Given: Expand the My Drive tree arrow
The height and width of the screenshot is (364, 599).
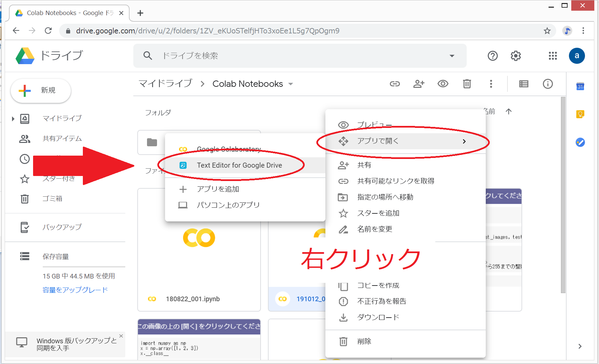Looking at the screenshot, I should [13, 119].
